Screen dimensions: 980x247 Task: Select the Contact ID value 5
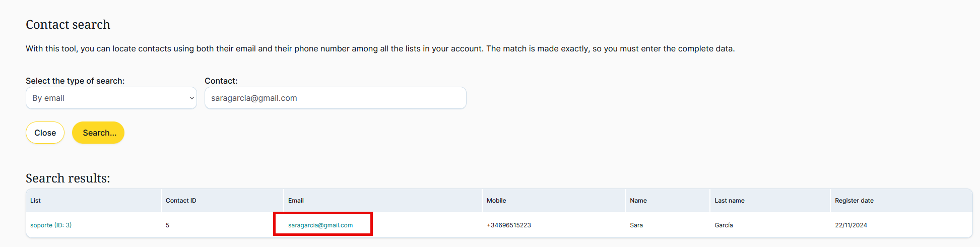167,225
